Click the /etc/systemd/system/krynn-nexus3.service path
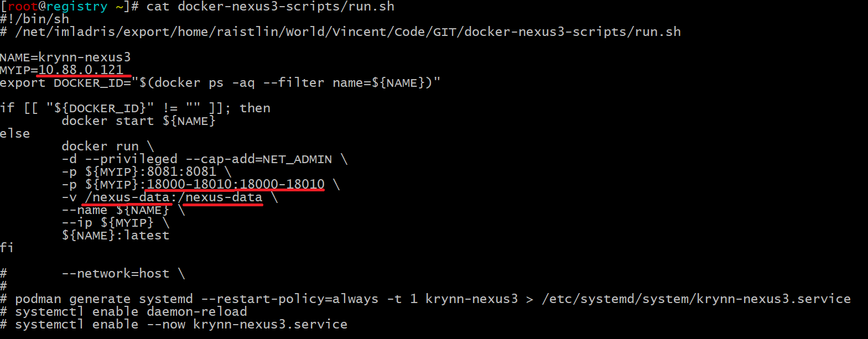Viewport: 868px width, 339px height. pos(696,299)
